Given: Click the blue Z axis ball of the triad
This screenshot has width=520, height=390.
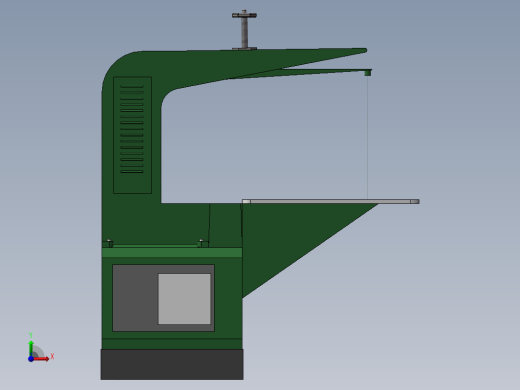Looking at the screenshot, I should [x=31, y=359].
